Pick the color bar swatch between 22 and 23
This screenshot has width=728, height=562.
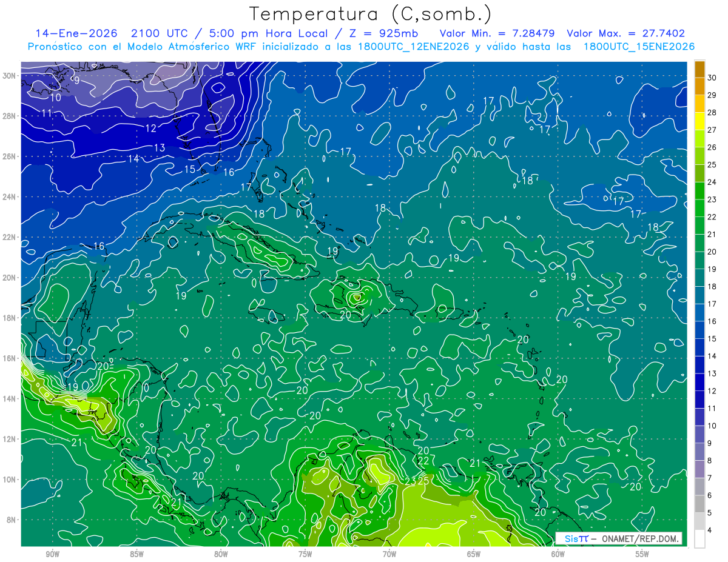[699, 208]
